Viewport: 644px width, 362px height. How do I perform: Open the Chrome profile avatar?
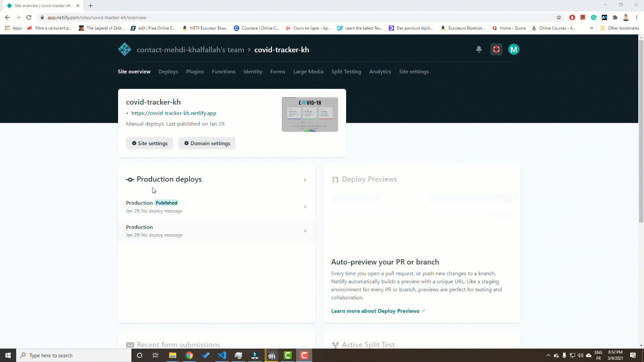coord(626,17)
